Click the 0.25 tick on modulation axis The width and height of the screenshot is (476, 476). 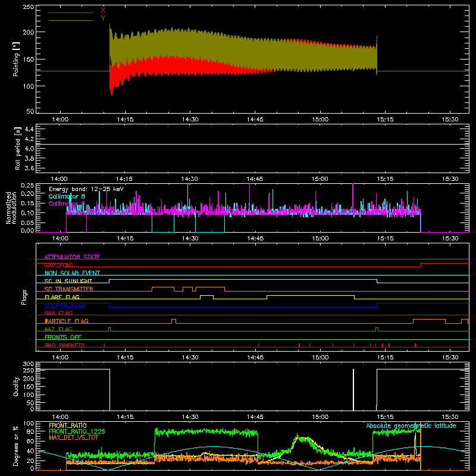click(x=28, y=185)
